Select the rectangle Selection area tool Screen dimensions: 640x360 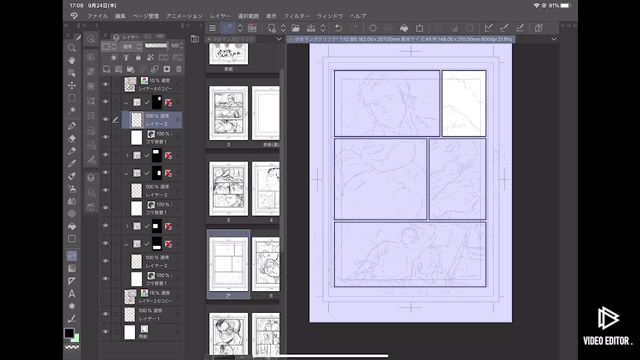72,98
